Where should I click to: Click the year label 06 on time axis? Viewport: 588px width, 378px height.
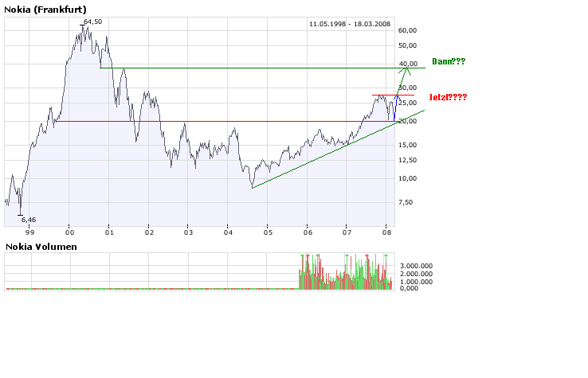pyautogui.click(x=308, y=232)
